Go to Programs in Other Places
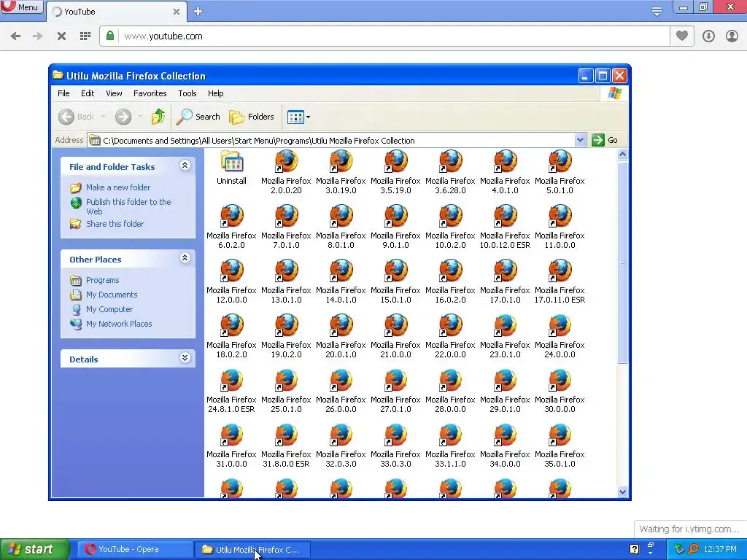Image resolution: width=747 pixels, height=560 pixels. [x=102, y=280]
